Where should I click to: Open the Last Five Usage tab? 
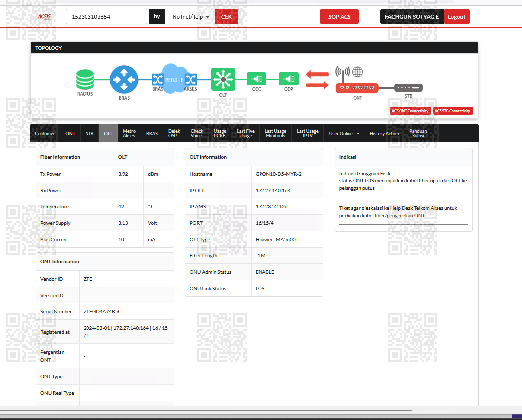click(246, 133)
